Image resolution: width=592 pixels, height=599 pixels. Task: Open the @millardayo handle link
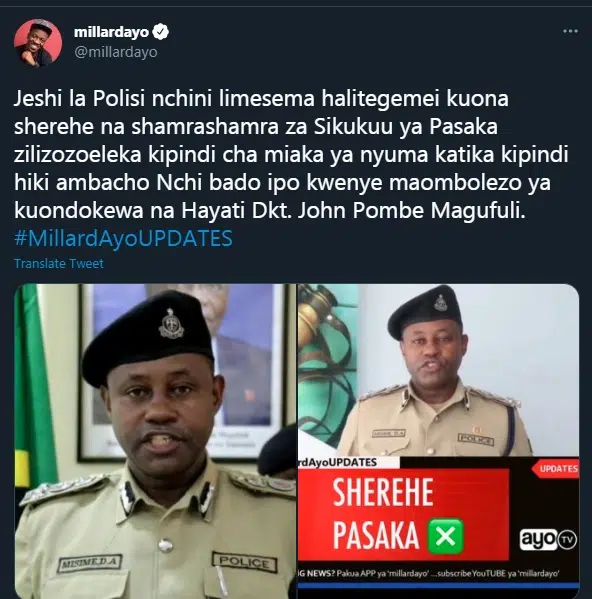coord(116,52)
